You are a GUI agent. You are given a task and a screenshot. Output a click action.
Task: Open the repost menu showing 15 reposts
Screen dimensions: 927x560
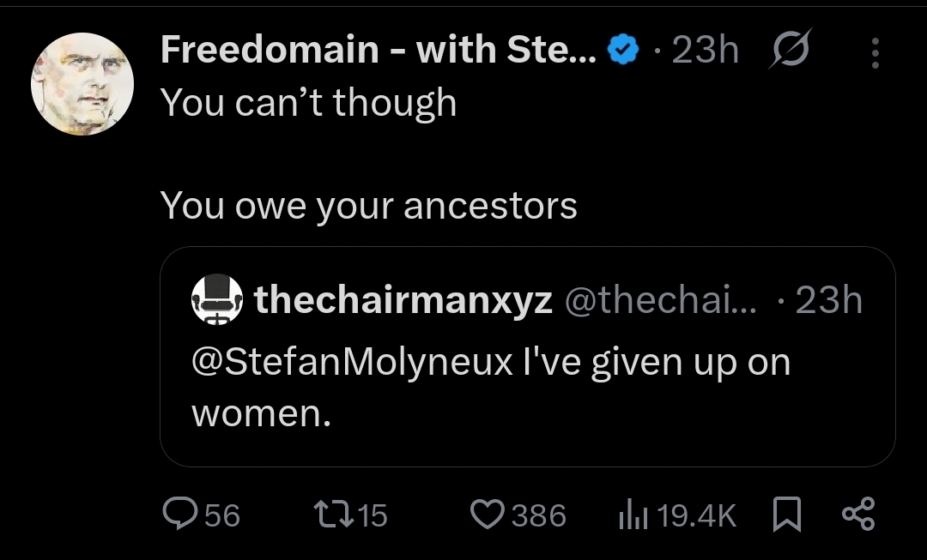(328, 515)
